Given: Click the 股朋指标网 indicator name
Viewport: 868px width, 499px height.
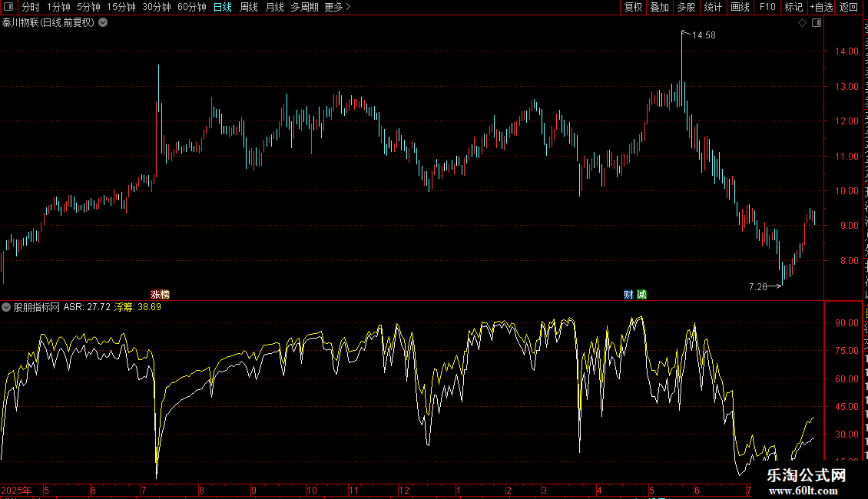Looking at the screenshot, I should (37, 307).
